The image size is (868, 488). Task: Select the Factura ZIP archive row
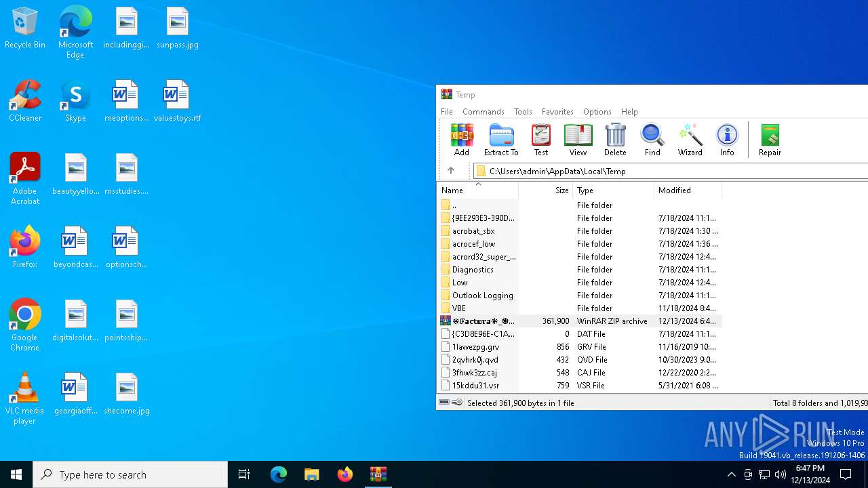click(x=580, y=321)
